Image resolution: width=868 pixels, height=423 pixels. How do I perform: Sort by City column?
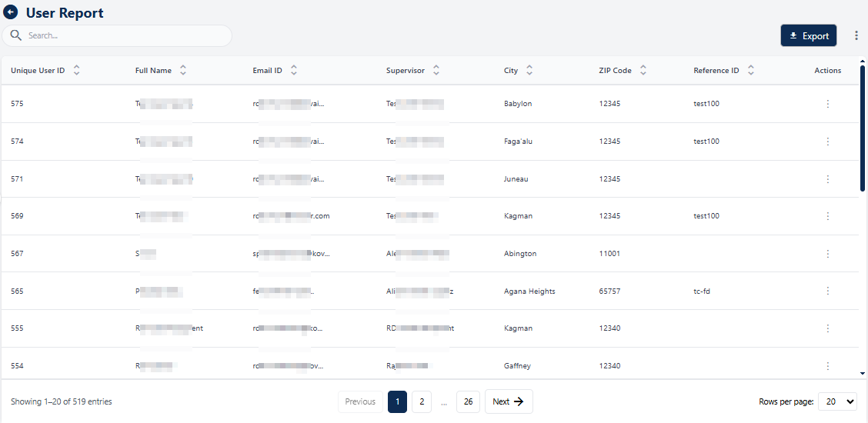click(x=529, y=70)
